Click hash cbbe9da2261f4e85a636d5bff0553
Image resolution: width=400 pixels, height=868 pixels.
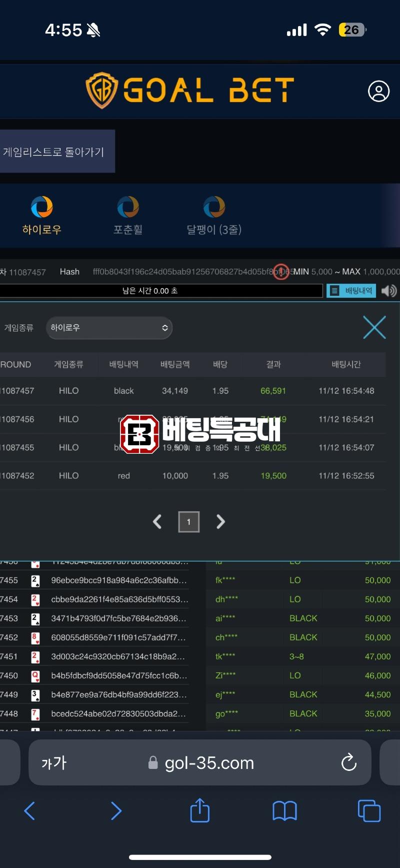coord(120,599)
